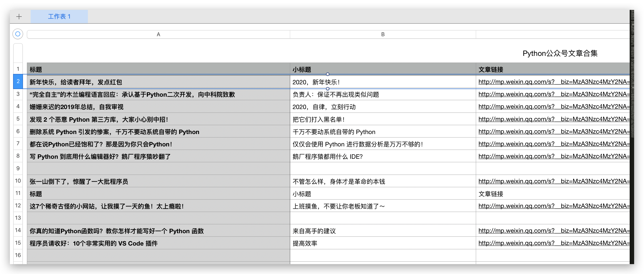Click table title Python公众号文章合集

coord(560,53)
